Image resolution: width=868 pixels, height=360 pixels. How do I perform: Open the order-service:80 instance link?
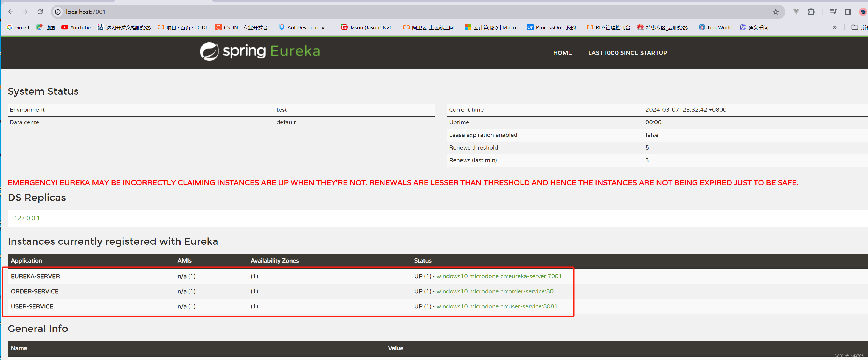tap(495, 291)
